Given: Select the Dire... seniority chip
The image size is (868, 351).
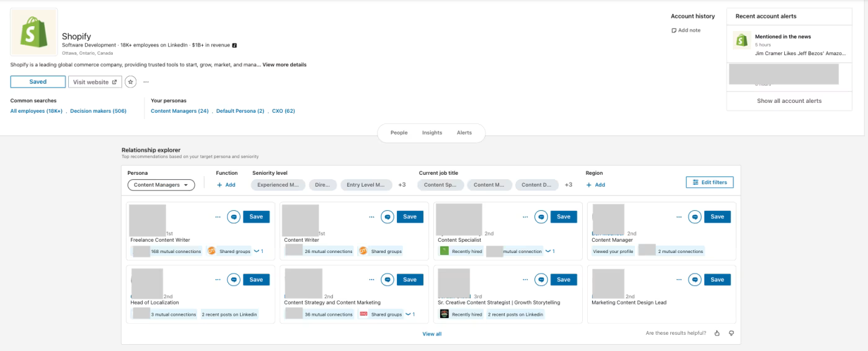Looking at the screenshot, I should click(322, 185).
